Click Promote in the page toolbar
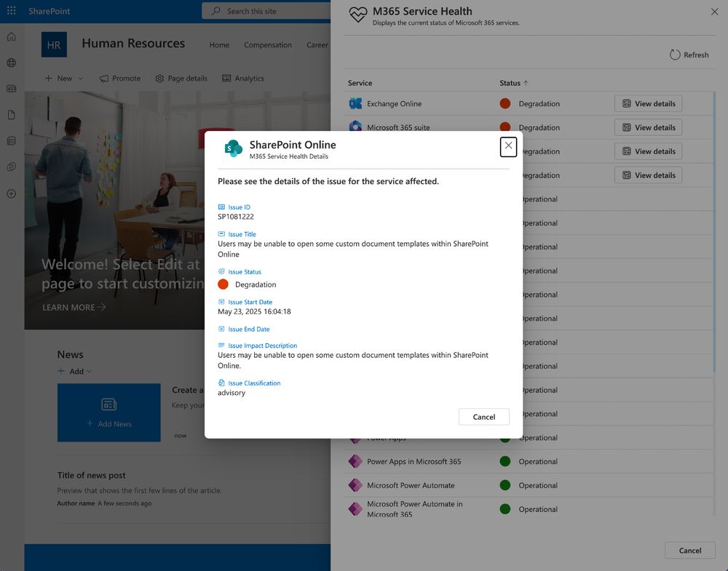Viewport: 728px width, 571px height. (120, 79)
